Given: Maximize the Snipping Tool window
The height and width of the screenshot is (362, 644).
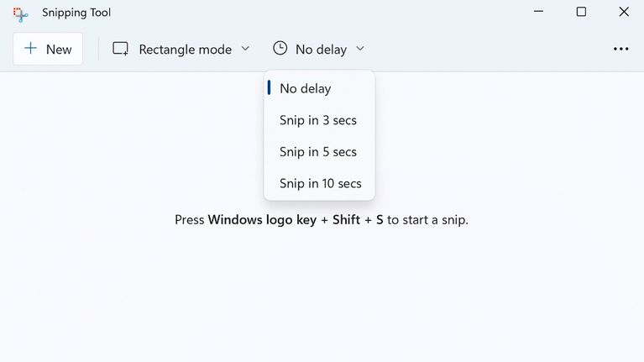Looking at the screenshot, I should point(581,13).
